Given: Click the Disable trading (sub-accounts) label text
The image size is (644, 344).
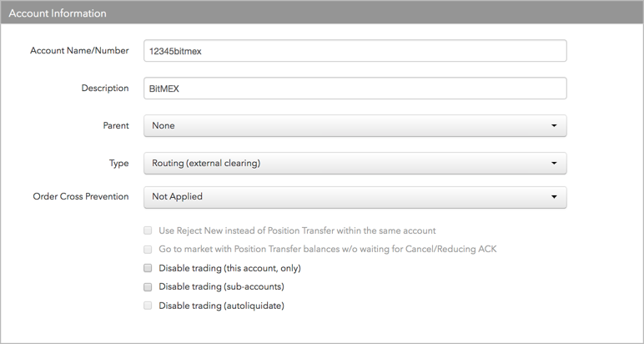Looking at the screenshot, I should coord(221,286).
